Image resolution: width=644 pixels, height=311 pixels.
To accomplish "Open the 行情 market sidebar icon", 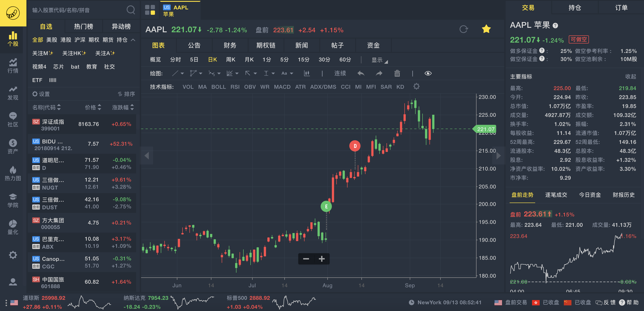I will coord(13,66).
